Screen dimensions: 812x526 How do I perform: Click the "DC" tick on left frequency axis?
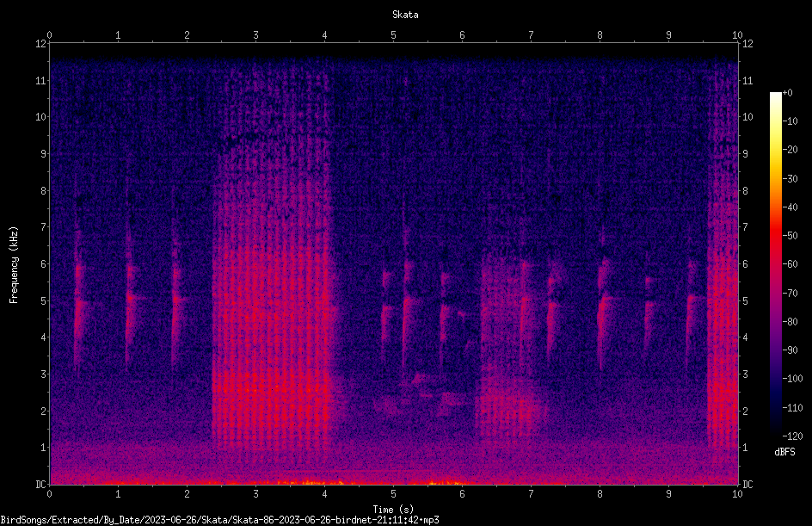point(40,485)
